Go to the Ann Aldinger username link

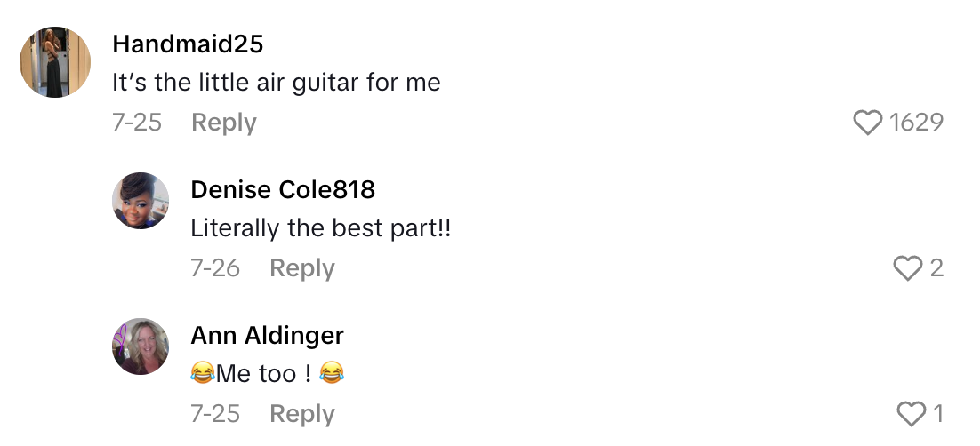tap(267, 335)
